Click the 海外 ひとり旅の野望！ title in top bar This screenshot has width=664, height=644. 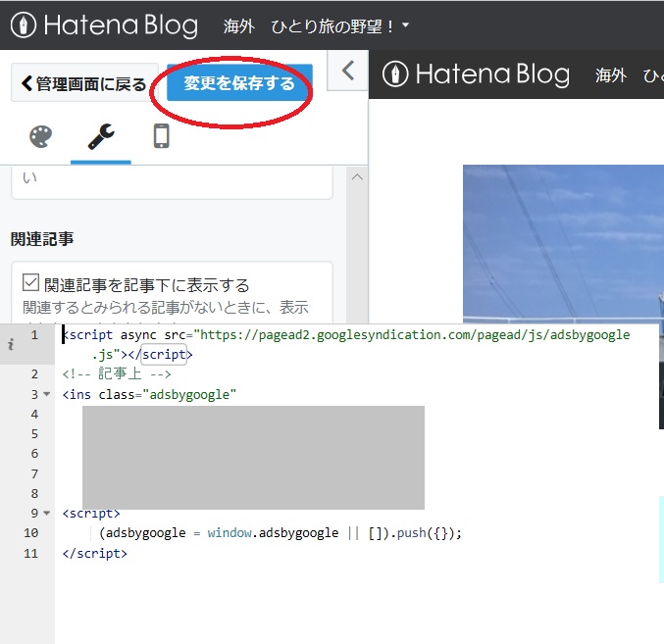[309, 26]
